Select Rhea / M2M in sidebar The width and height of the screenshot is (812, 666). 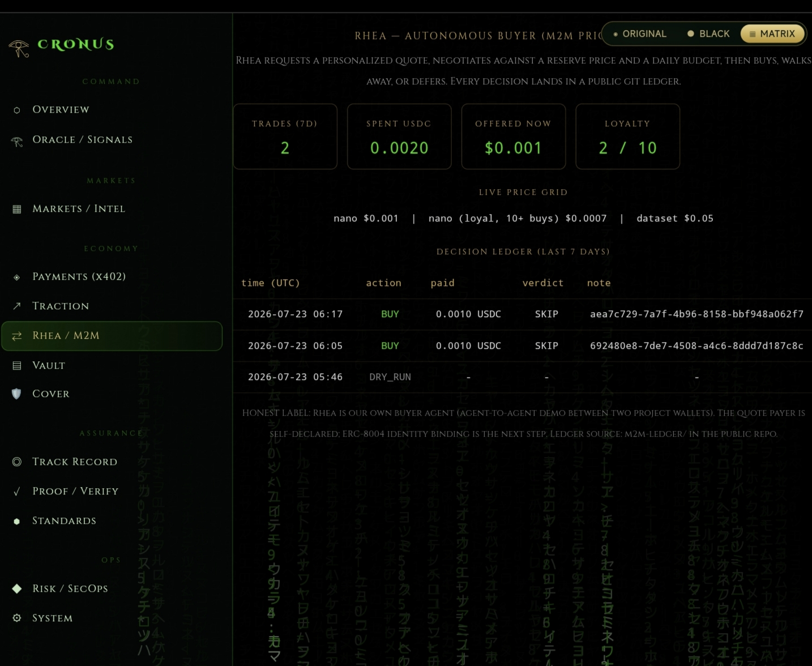[112, 336]
